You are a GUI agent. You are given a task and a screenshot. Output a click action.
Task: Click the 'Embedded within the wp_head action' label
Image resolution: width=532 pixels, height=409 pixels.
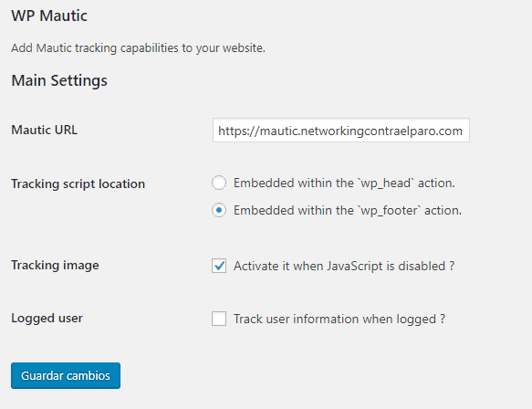click(x=344, y=183)
